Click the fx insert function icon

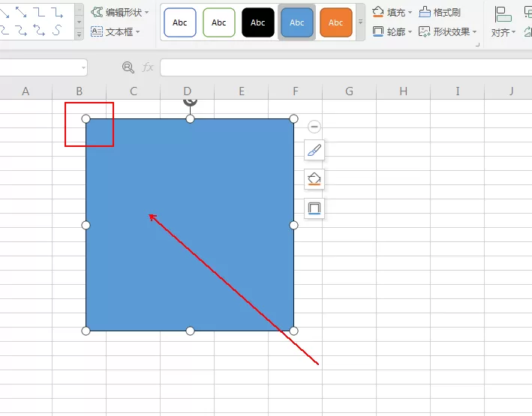tap(148, 67)
